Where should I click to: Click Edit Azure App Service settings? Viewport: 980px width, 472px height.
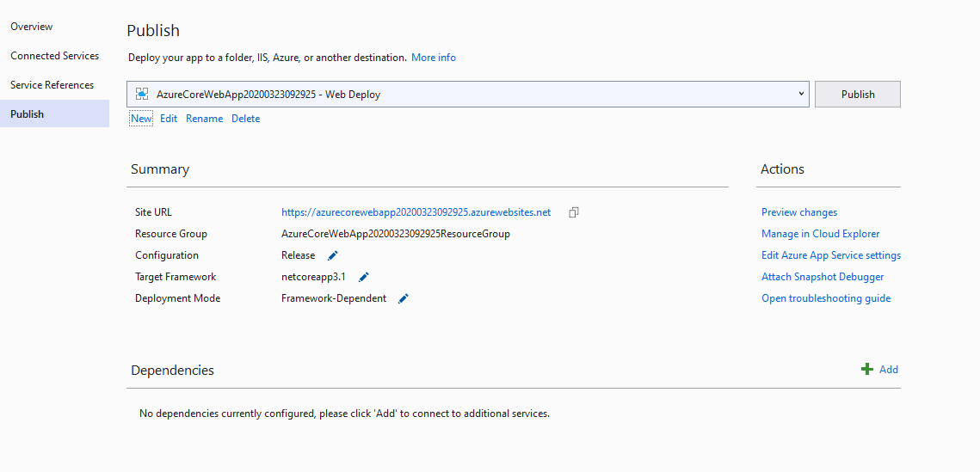pos(831,255)
